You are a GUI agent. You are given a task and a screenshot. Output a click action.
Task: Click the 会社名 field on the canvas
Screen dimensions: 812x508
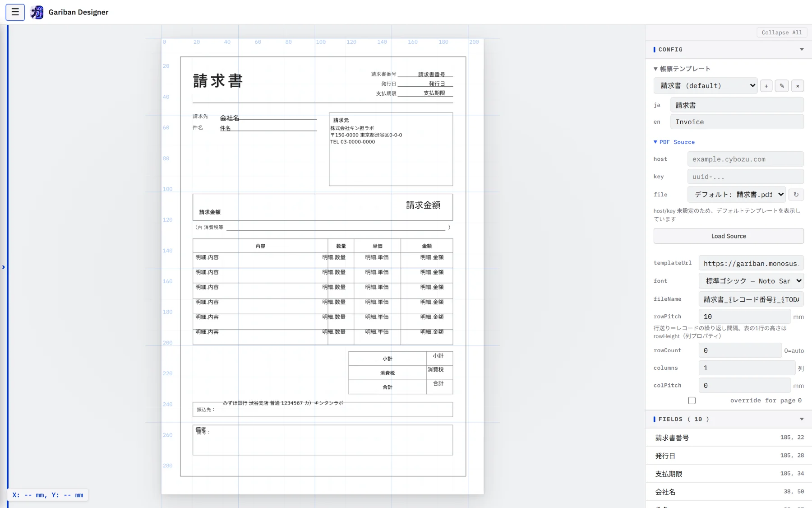click(230, 118)
